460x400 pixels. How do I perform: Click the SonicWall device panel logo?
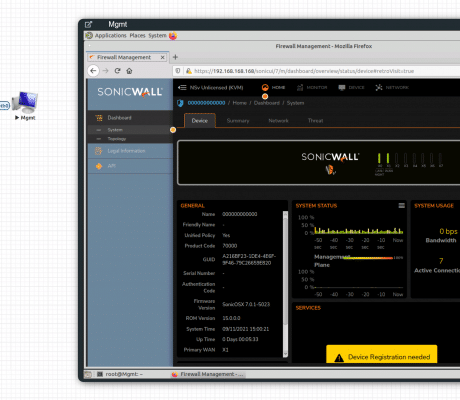coord(330,157)
